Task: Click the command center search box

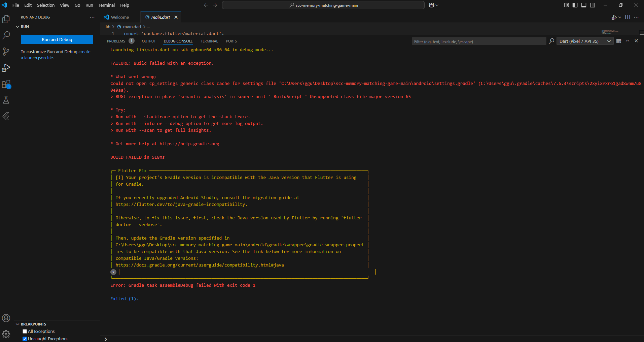Action: point(323,5)
